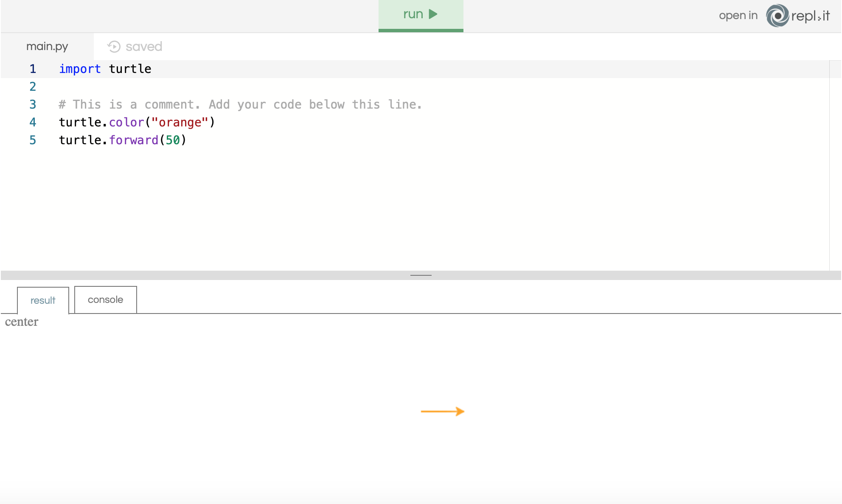This screenshot has width=842, height=504.
Task: Switch to the console tab
Action: pos(105,300)
